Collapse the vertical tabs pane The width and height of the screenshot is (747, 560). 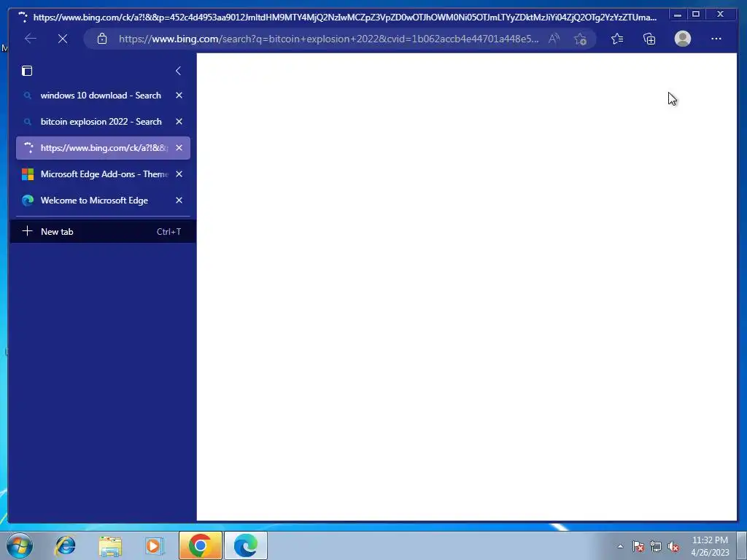pos(178,71)
